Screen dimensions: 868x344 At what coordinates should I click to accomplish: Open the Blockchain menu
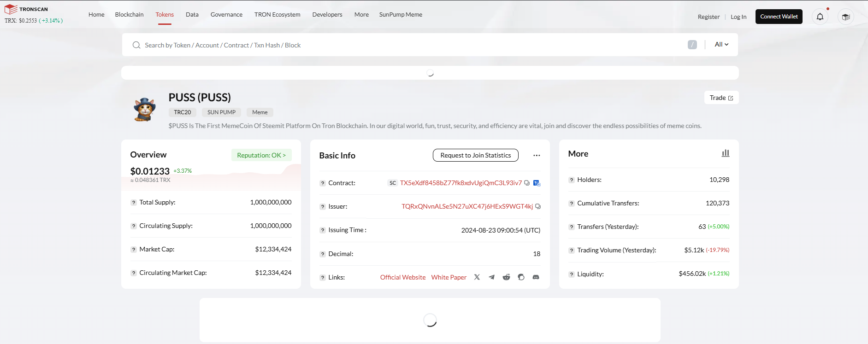tap(129, 14)
